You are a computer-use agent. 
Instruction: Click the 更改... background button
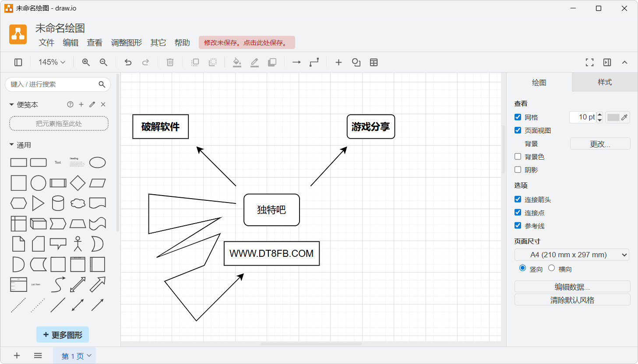point(600,143)
